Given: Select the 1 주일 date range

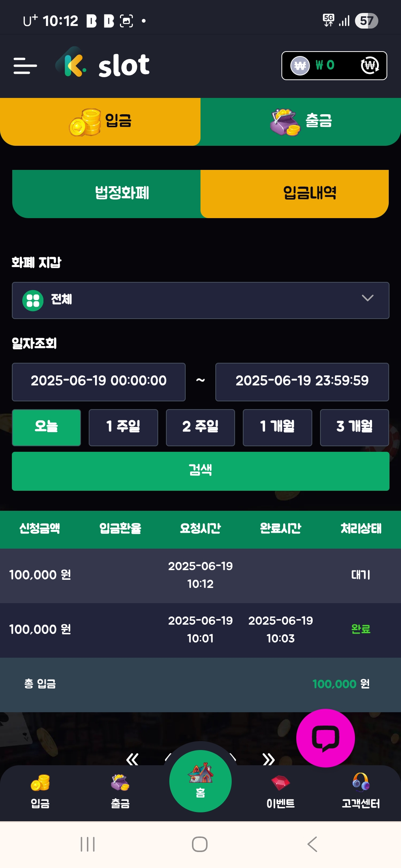Looking at the screenshot, I should pyautogui.click(x=123, y=427).
